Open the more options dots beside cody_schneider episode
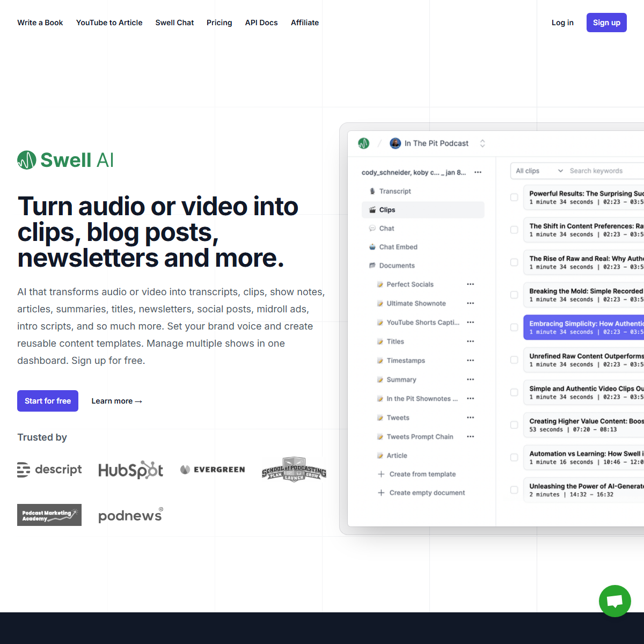This screenshot has height=644, width=644. [x=478, y=172]
